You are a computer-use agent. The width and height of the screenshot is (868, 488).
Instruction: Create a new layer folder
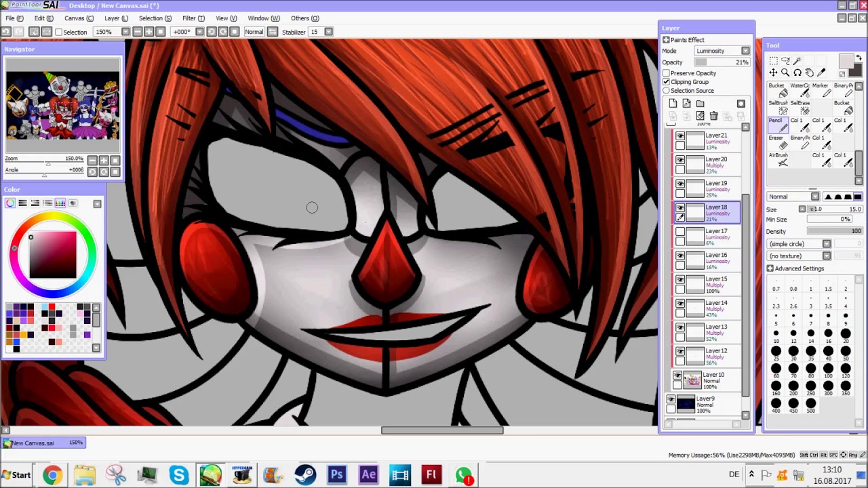pyautogui.click(x=700, y=104)
